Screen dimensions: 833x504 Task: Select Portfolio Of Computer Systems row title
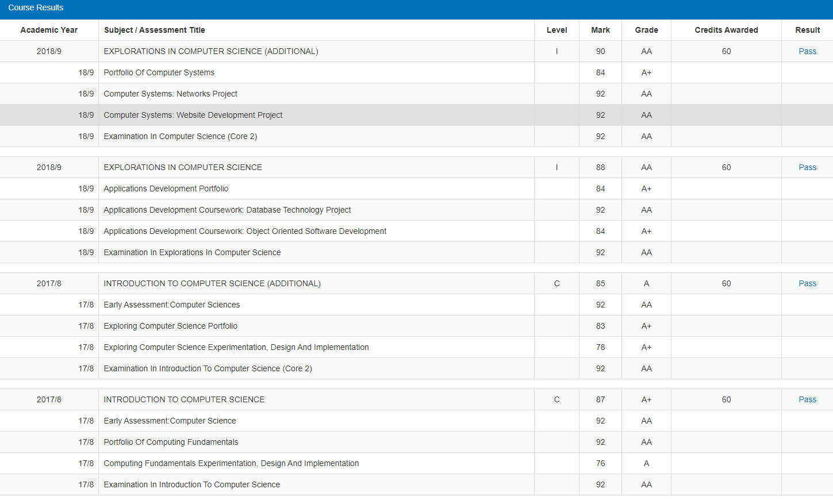[159, 72]
